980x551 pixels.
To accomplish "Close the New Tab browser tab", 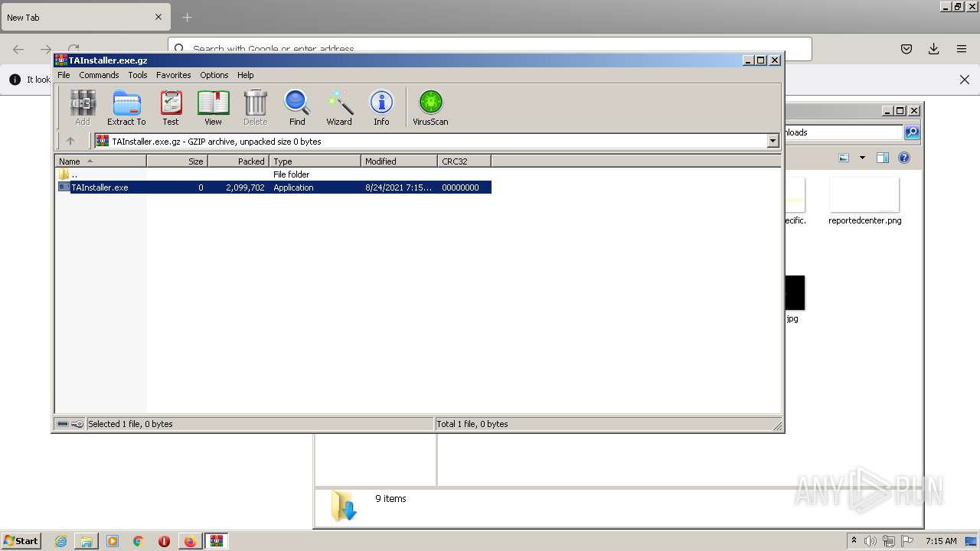I will pyautogui.click(x=158, y=17).
